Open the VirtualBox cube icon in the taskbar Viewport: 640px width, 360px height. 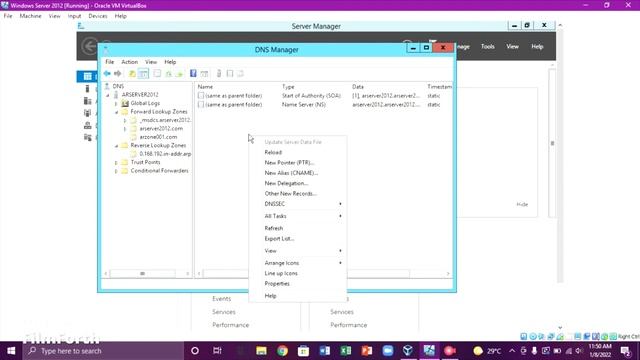tap(408, 351)
